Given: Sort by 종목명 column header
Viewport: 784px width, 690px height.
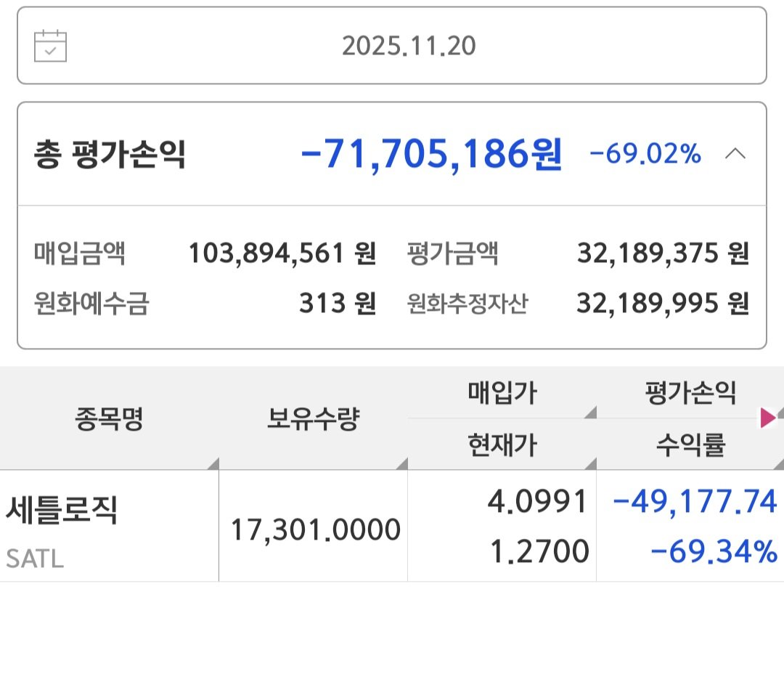Looking at the screenshot, I should (x=109, y=418).
